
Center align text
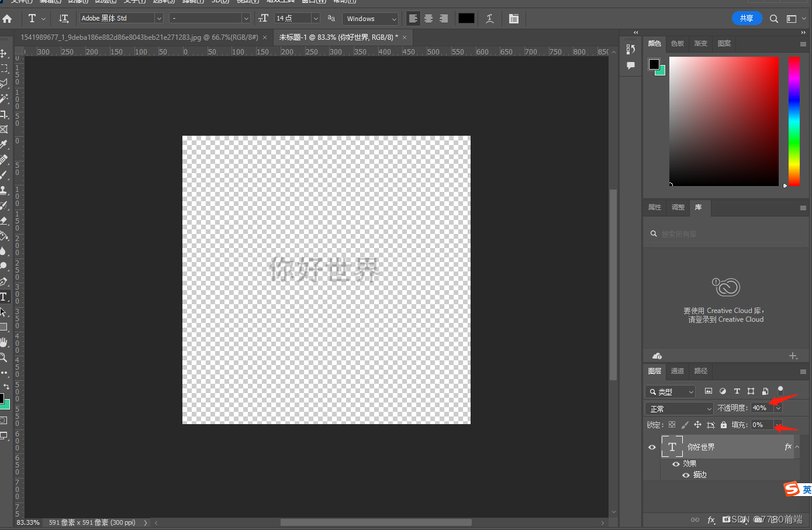429,19
